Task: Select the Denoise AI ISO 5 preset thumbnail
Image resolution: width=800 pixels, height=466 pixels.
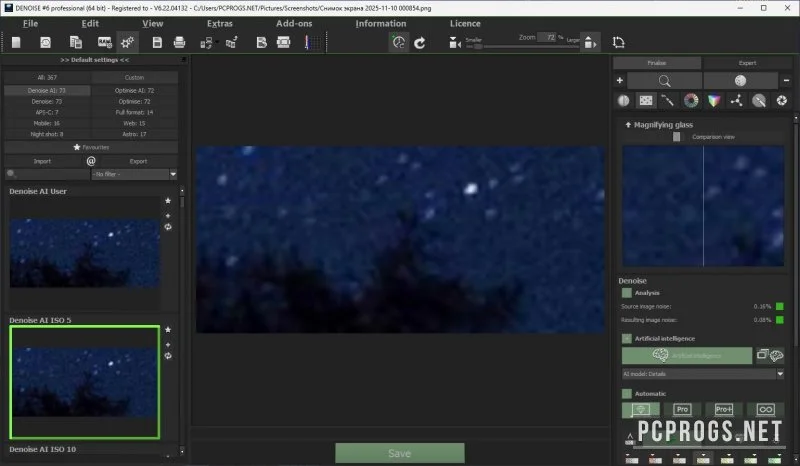Action: [x=85, y=382]
